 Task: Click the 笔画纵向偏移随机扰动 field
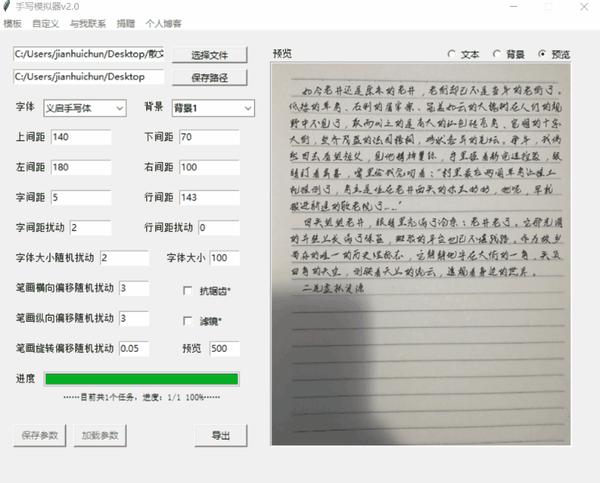point(134,318)
